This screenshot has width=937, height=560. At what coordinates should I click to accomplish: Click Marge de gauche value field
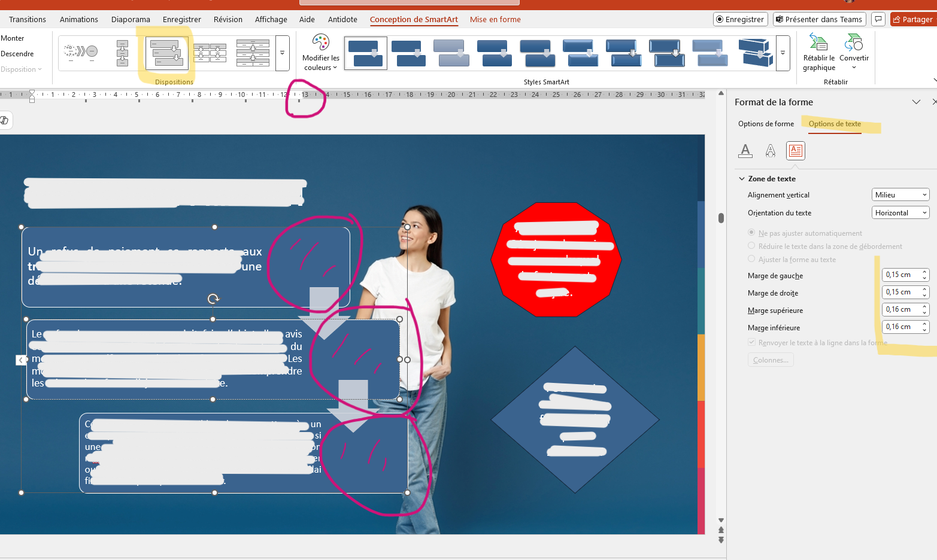click(901, 275)
